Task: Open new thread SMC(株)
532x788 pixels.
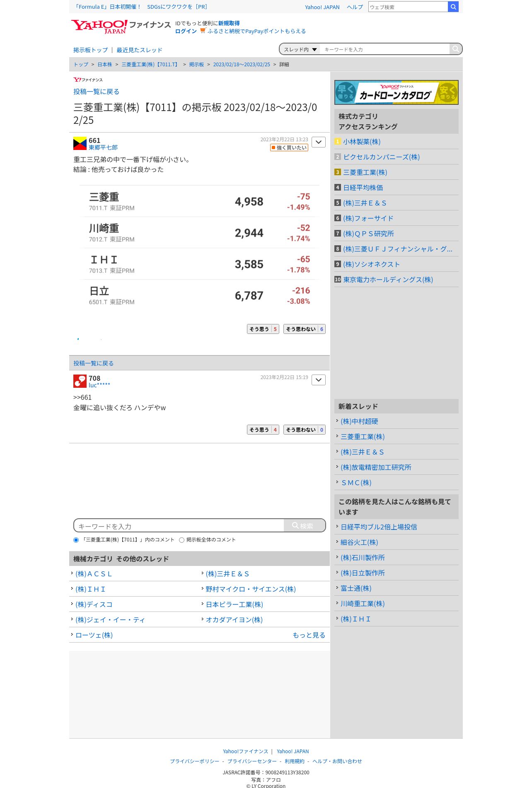Action: point(356,483)
